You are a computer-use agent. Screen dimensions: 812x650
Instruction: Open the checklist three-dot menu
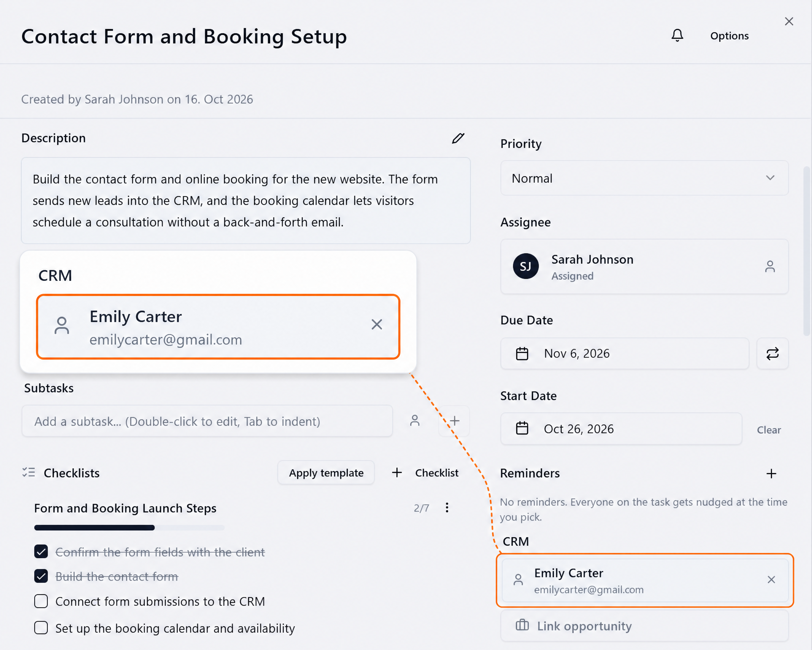[447, 508]
